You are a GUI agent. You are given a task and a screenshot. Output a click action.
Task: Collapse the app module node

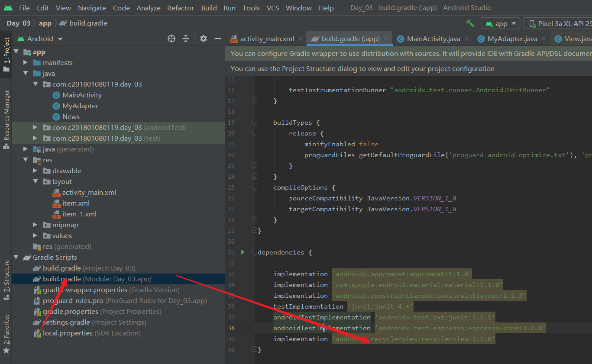(16, 52)
